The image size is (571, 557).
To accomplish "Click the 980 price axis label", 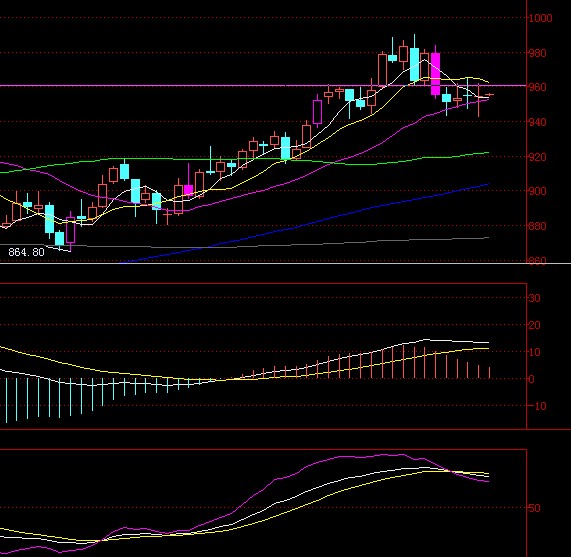I will pyautogui.click(x=537, y=53).
